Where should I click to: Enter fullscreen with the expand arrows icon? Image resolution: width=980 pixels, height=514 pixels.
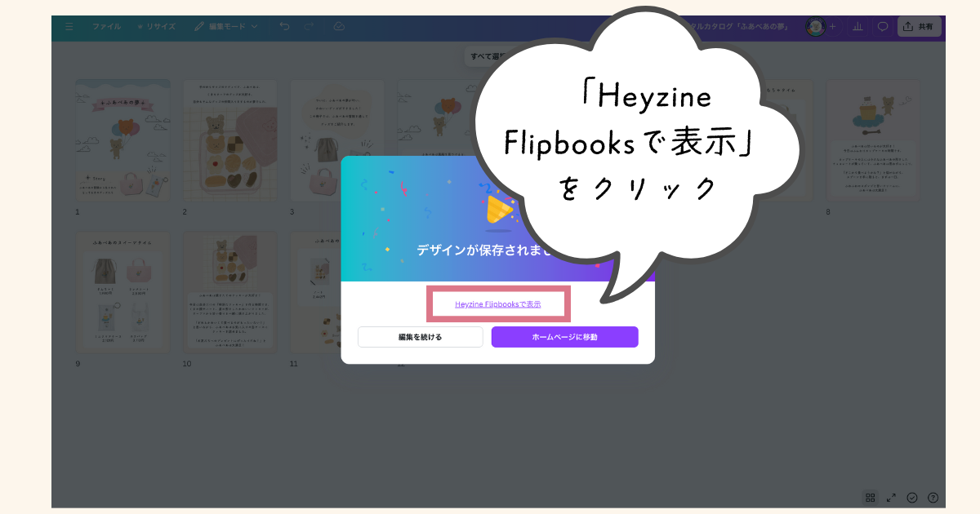[x=892, y=496]
